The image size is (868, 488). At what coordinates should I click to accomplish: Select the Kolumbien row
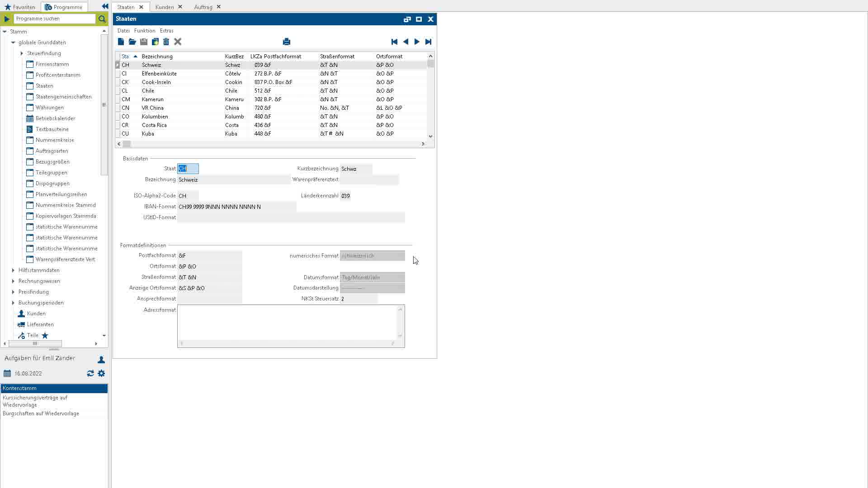(271, 117)
